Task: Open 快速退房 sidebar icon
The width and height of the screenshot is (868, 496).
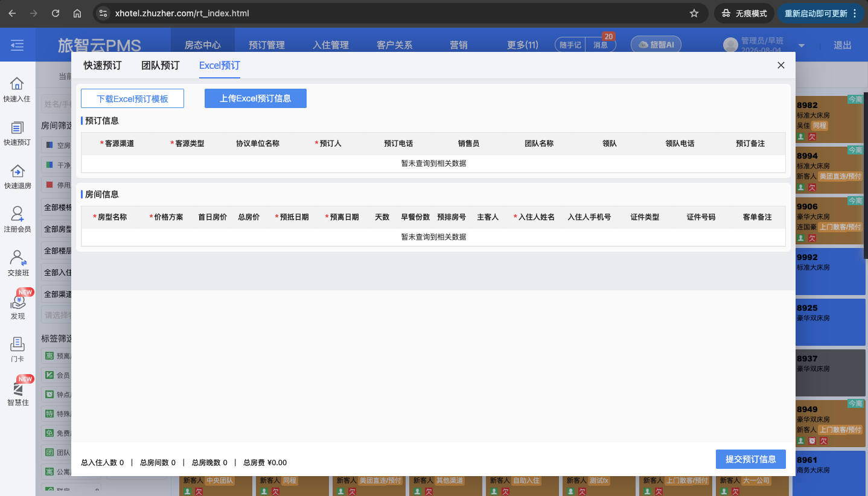Action: [x=17, y=177]
